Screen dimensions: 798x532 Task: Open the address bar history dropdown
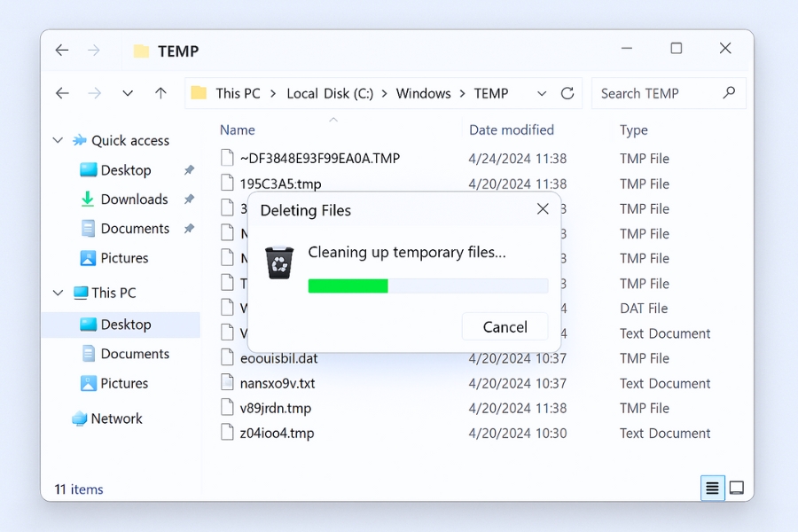tap(542, 93)
